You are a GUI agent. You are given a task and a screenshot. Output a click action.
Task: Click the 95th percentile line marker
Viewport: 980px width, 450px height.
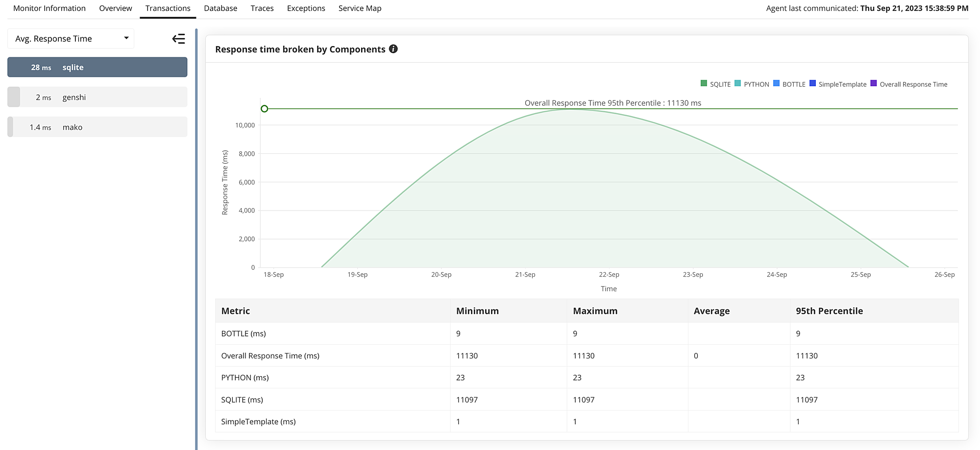[x=265, y=109]
